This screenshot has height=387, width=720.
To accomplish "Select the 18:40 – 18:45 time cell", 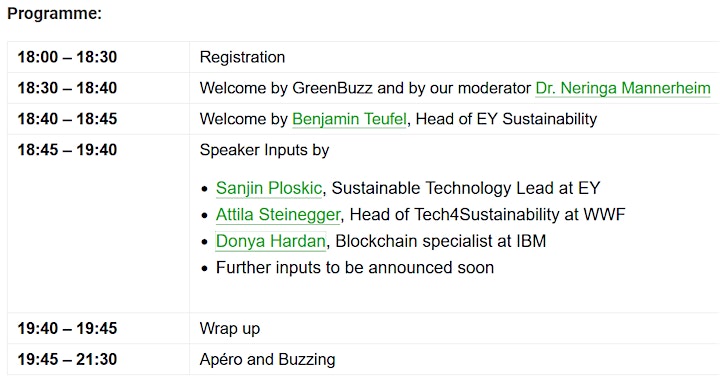I will 98,119.
